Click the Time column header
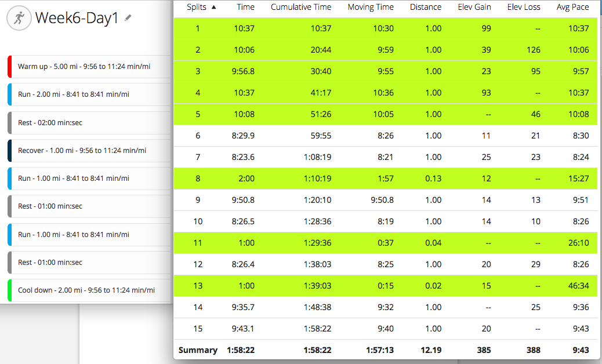The width and height of the screenshot is (602, 364). 246,8
